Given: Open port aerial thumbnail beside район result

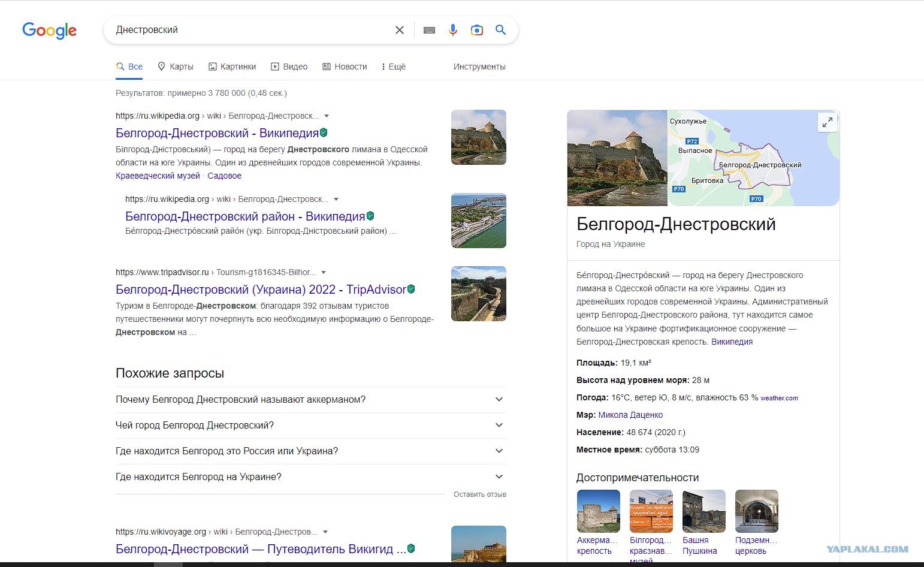Looking at the screenshot, I should (479, 221).
